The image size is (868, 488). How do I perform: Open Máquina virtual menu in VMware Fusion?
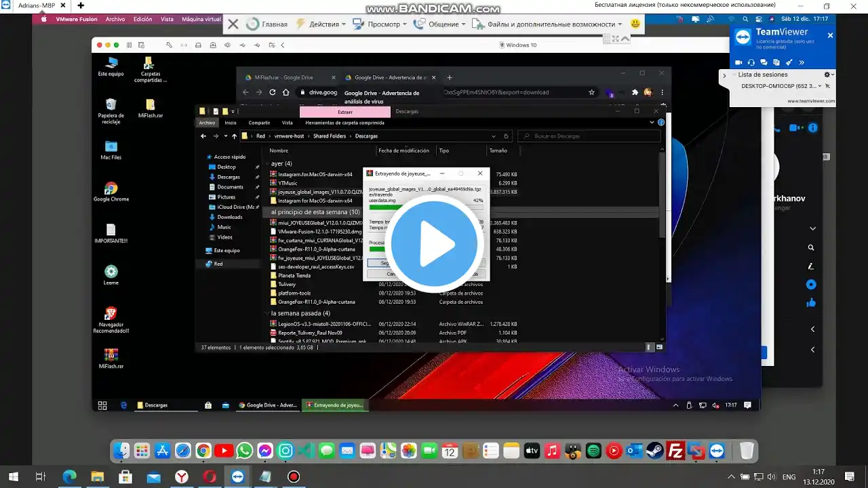[201, 19]
